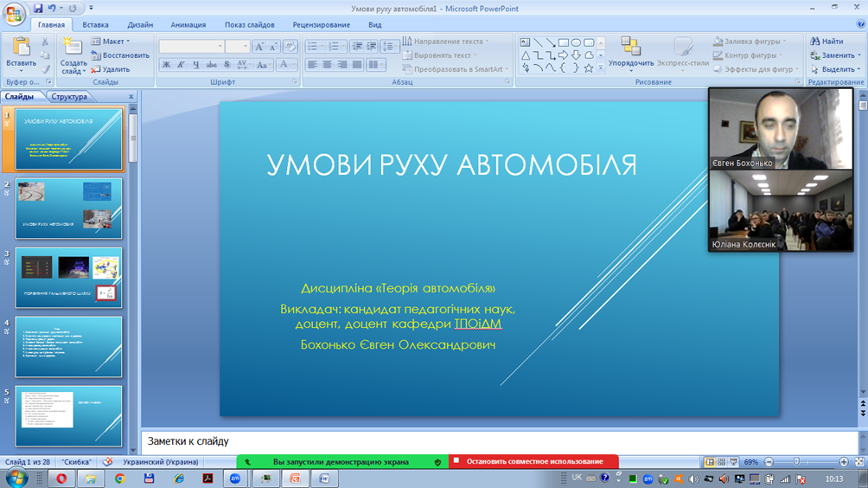Click the Найти find button

click(827, 41)
